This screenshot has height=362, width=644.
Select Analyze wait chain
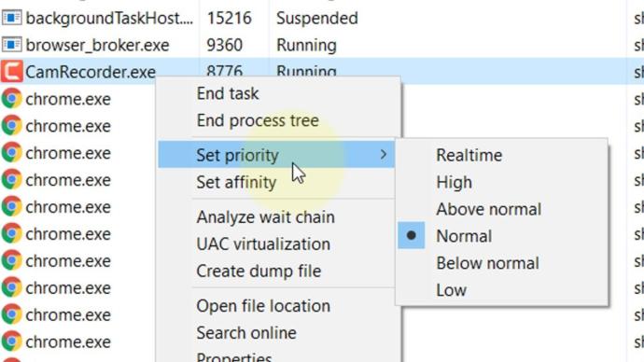click(265, 217)
